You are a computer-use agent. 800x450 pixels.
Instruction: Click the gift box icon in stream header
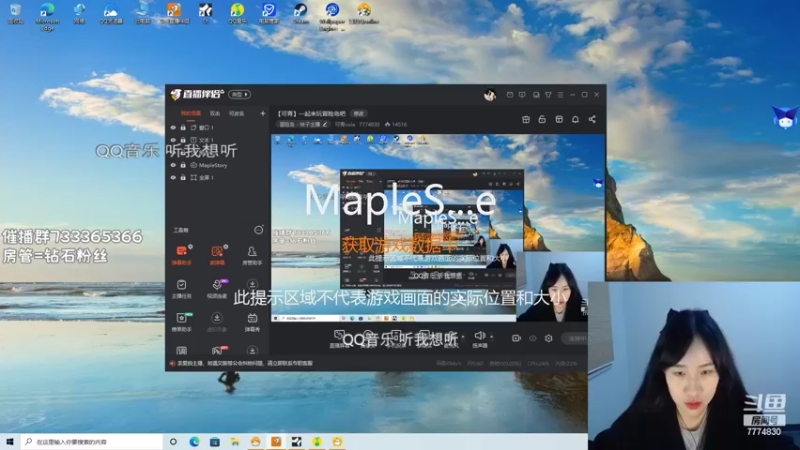coord(526,119)
